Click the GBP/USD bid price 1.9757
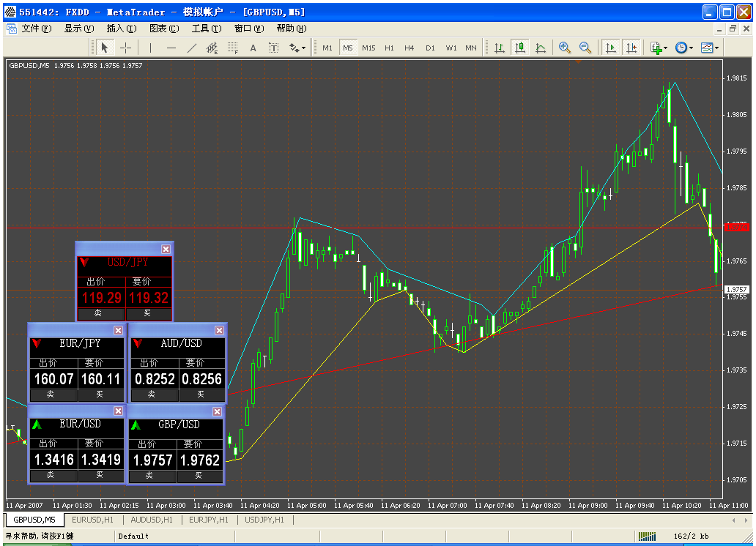Viewport: 756px width, 546px height. pyautogui.click(x=152, y=460)
